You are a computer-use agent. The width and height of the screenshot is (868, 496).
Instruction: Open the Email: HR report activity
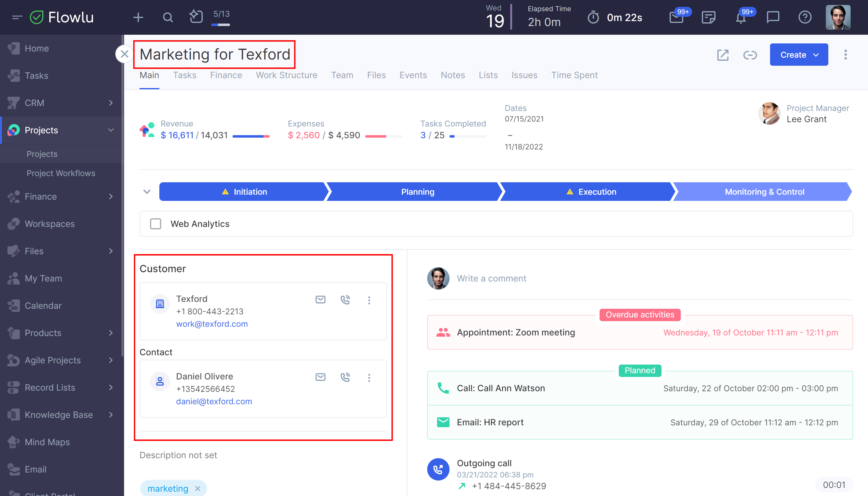pyautogui.click(x=640, y=423)
